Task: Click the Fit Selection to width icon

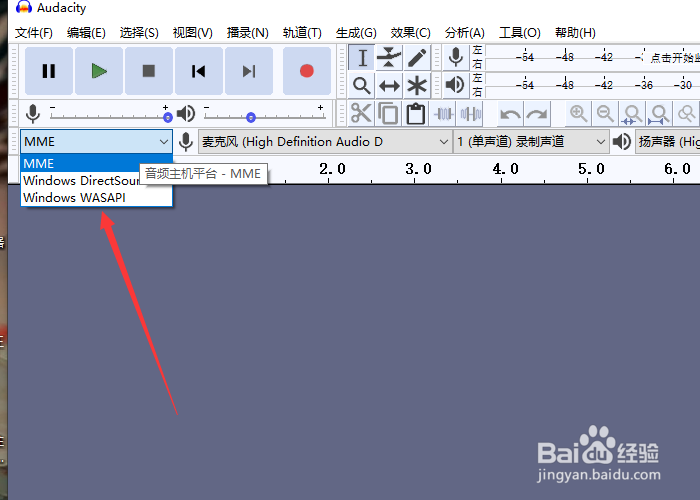Action: pyautogui.click(x=633, y=113)
